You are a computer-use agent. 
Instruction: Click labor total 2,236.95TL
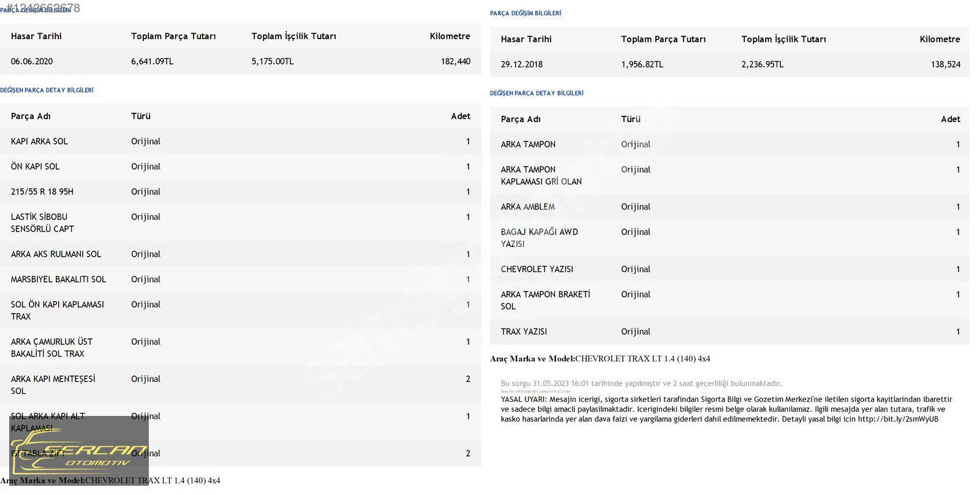(x=763, y=64)
